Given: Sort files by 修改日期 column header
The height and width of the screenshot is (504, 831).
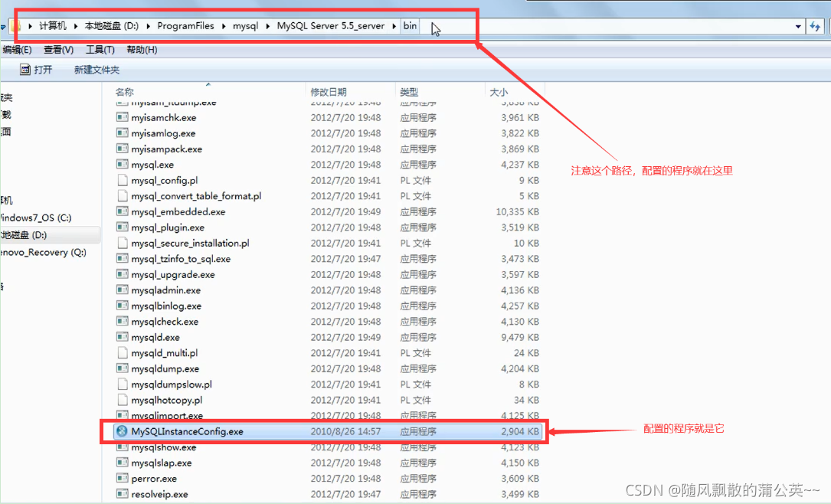Looking at the screenshot, I should click(329, 92).
